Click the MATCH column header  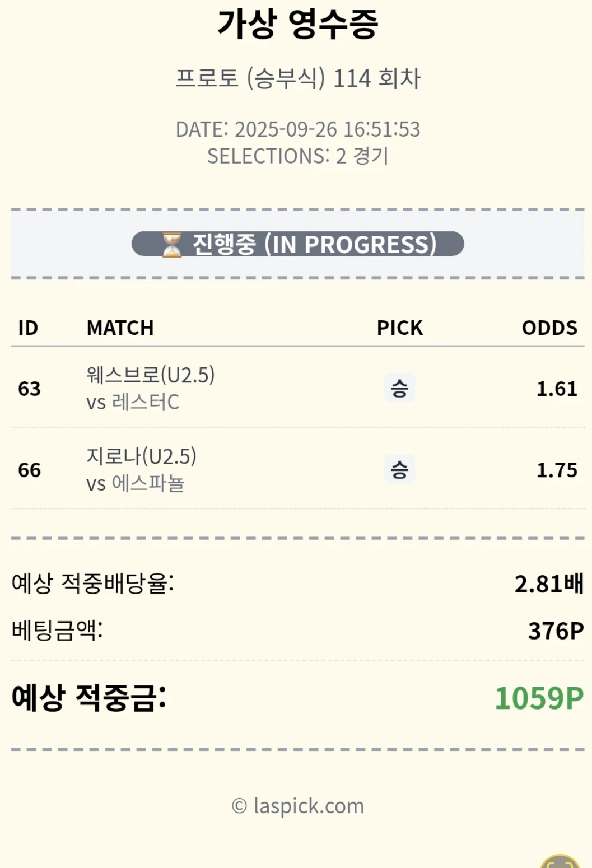(x=120, y=328)
